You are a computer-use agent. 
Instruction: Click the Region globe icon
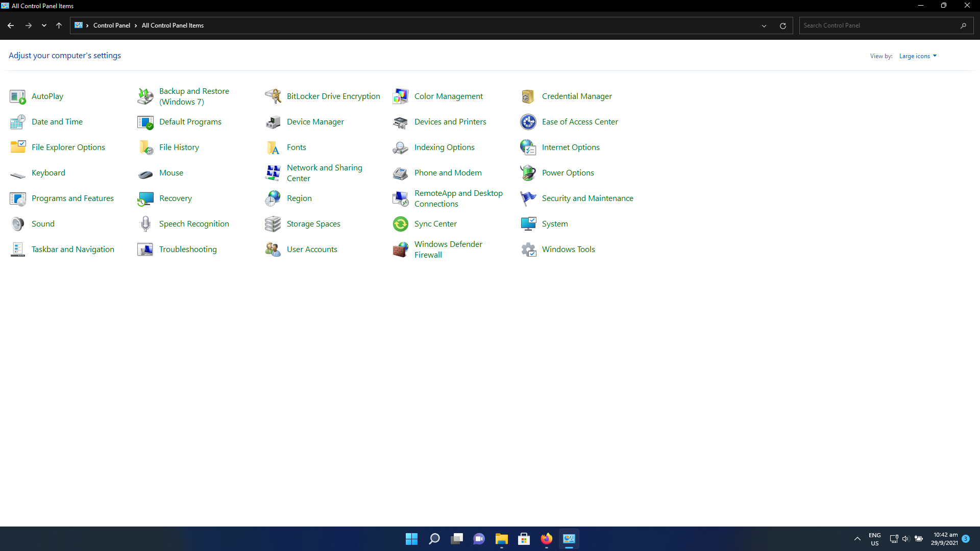pyautogui.click(x=273, y=198)
